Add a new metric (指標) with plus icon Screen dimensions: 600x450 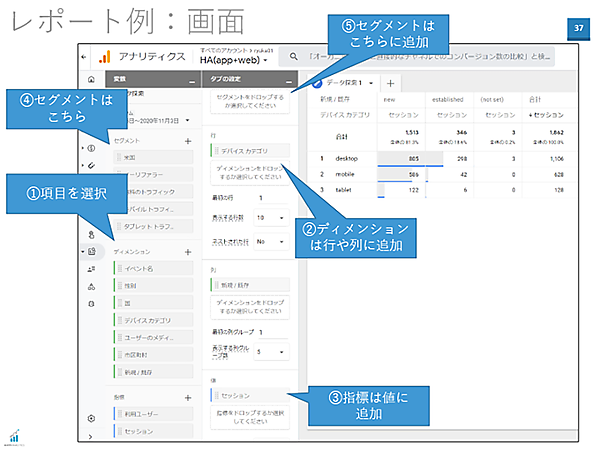(x=188, y=397)
